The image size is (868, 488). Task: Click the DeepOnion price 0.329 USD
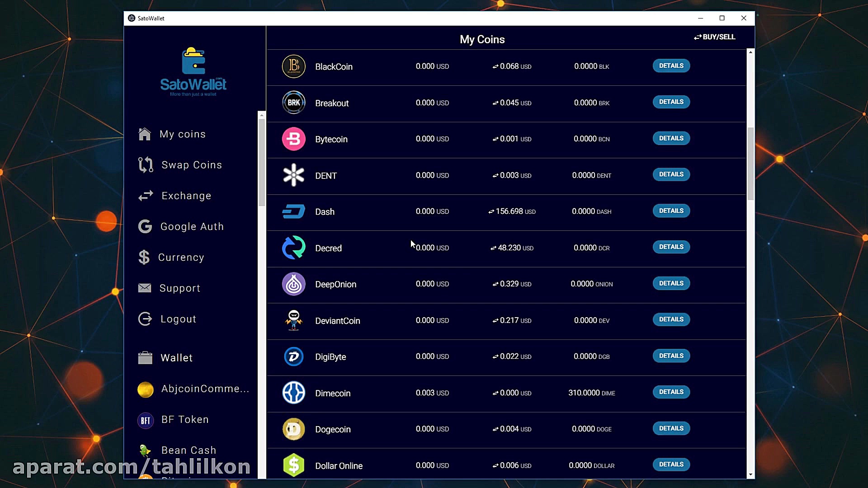tap(512, 284)
